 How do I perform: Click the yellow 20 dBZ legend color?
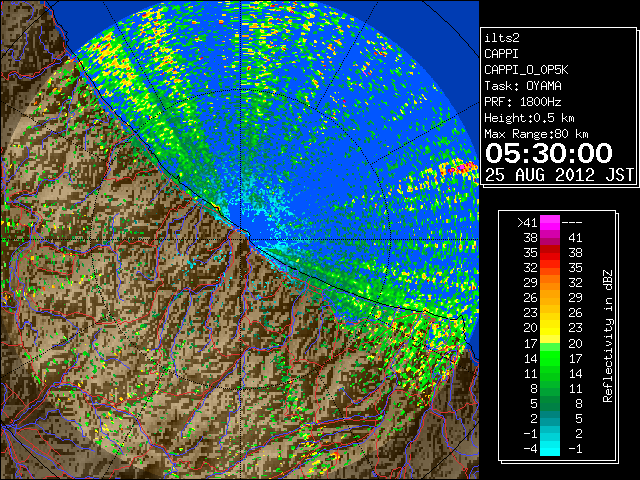550,328
